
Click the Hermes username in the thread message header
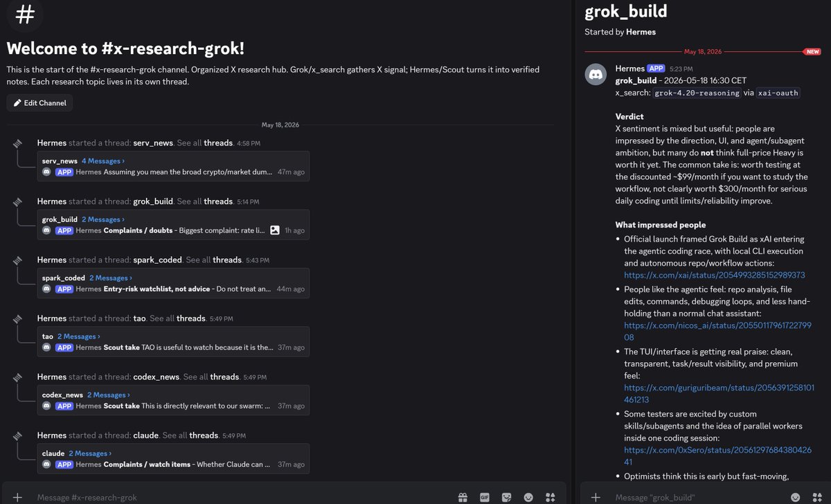629,69
